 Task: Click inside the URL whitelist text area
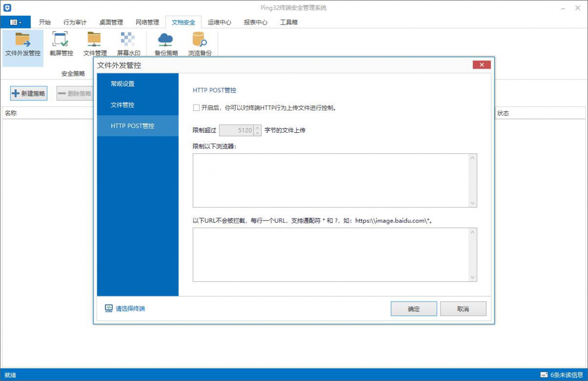tap(333, 254)
